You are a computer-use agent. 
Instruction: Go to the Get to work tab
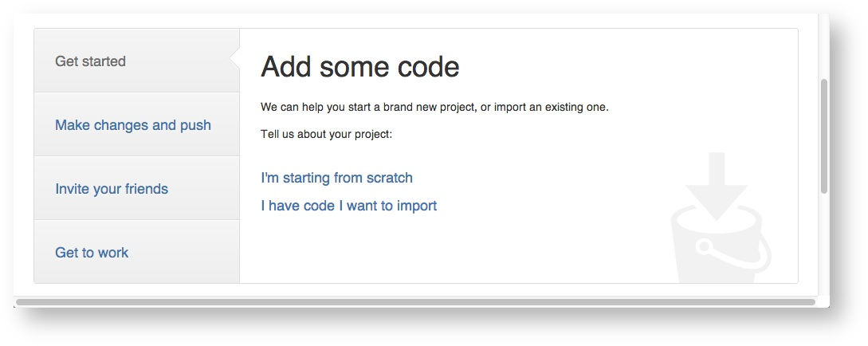coord(92,253)
